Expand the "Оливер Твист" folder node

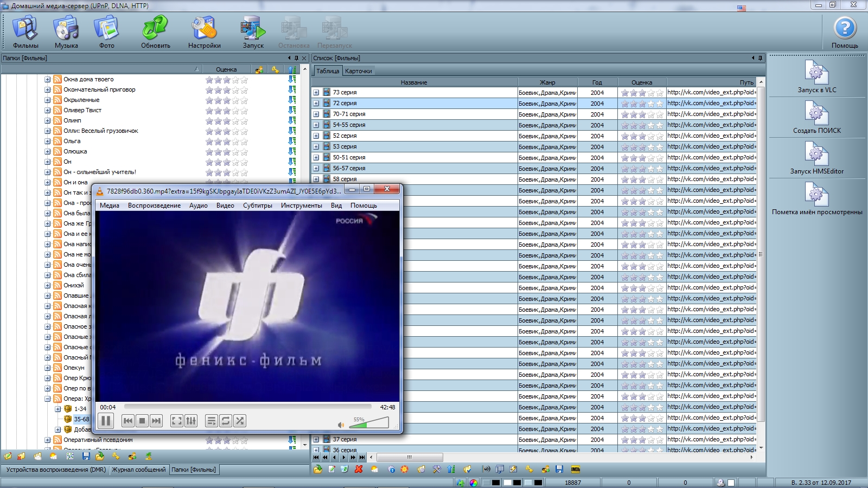click(x=48, y=111)
